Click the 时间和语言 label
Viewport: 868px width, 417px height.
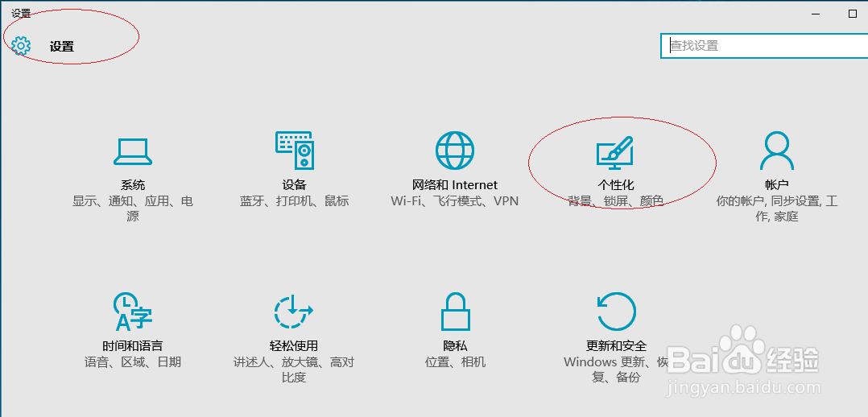(133, 346)
